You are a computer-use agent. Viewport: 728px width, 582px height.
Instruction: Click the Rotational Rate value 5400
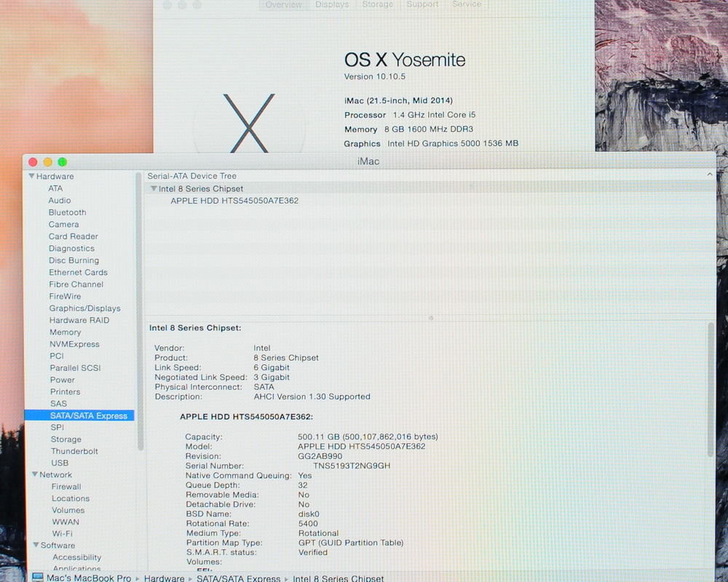point(308,524)
